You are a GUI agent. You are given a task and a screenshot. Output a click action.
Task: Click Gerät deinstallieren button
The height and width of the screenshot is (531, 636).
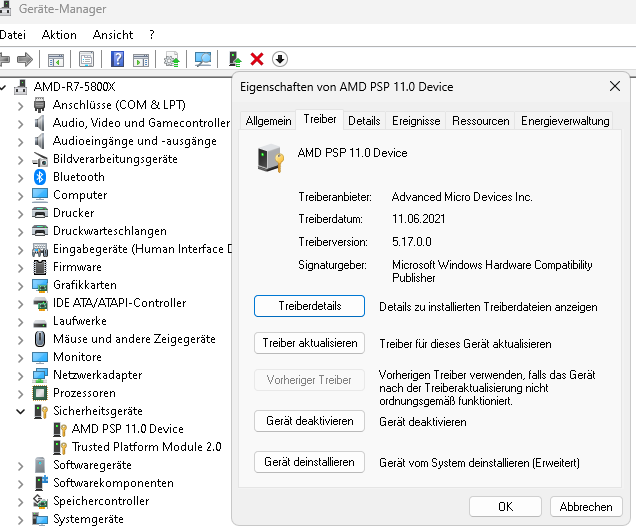(309, 462)
